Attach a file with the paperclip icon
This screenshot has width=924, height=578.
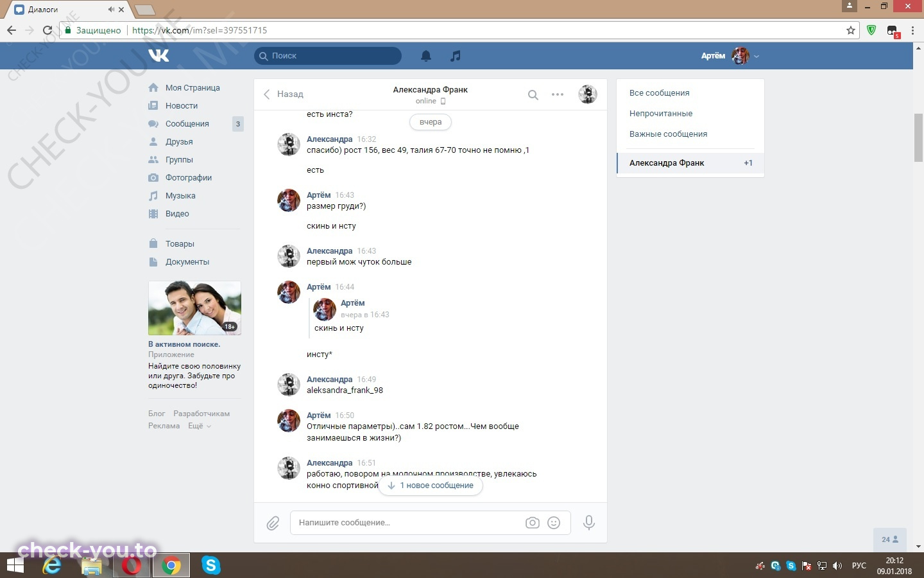[x=273, y=523]
